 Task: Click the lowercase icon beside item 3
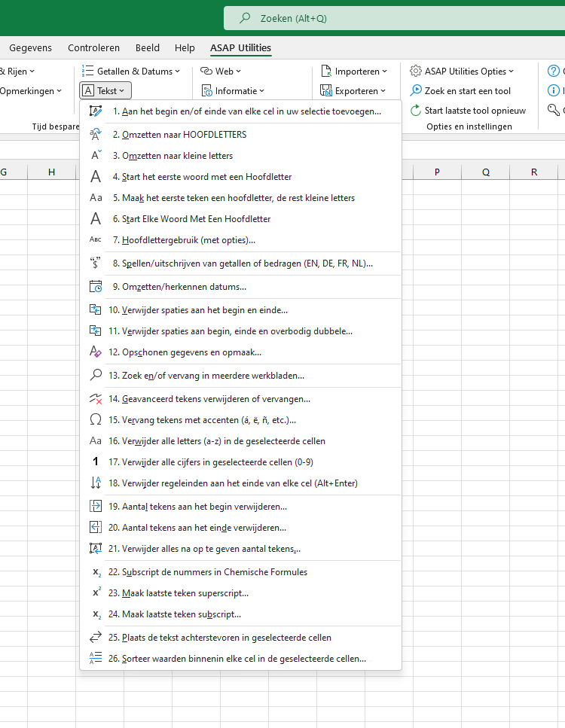point(95,156)
